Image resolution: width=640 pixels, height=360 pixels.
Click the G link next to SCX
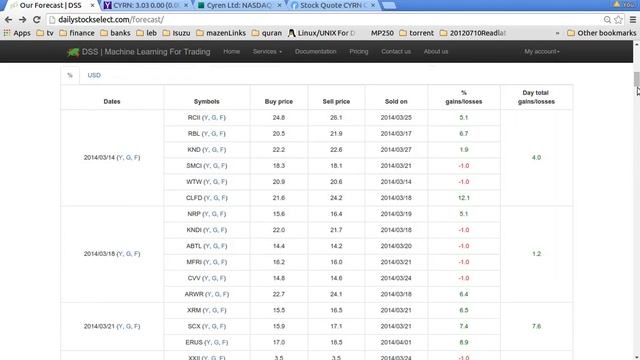coord(214,326)
